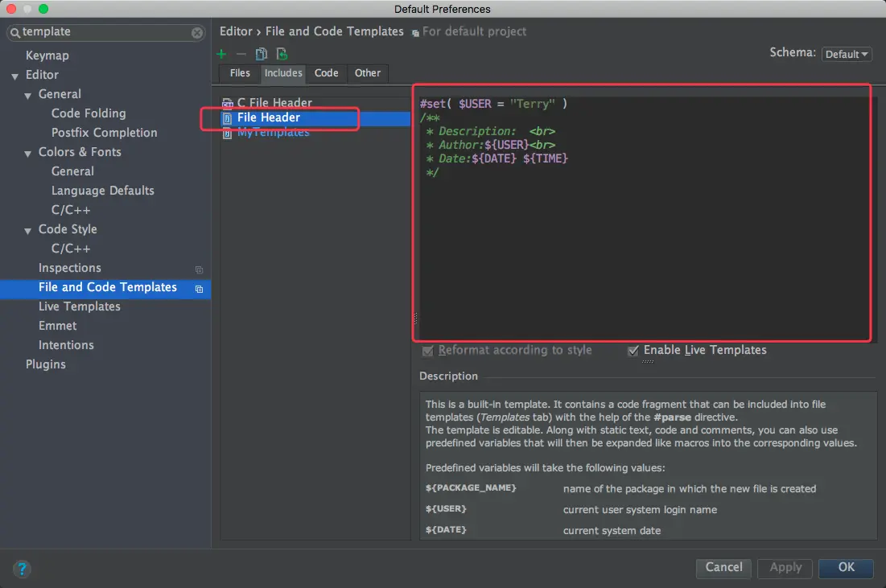Select Emmet setting

58,325
